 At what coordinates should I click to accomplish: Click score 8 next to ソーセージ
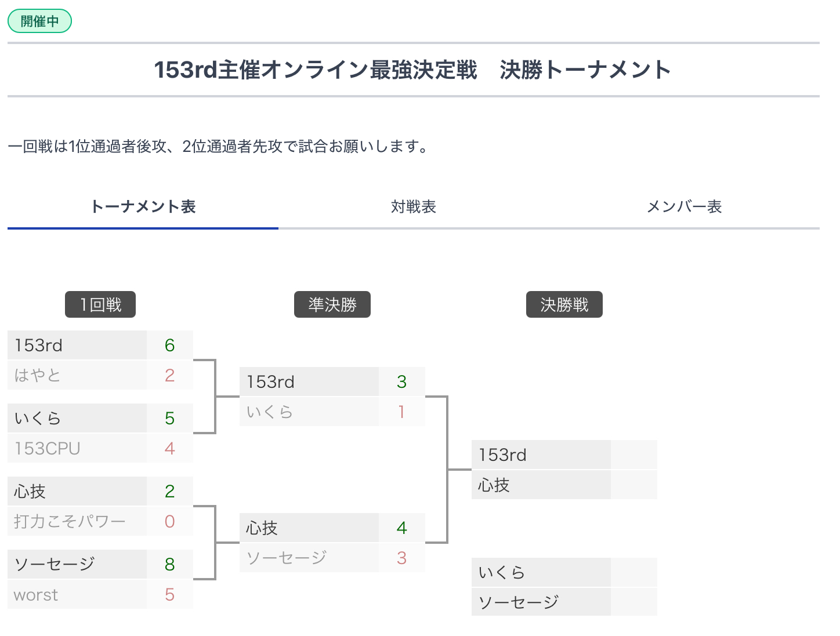click(169, 564)
